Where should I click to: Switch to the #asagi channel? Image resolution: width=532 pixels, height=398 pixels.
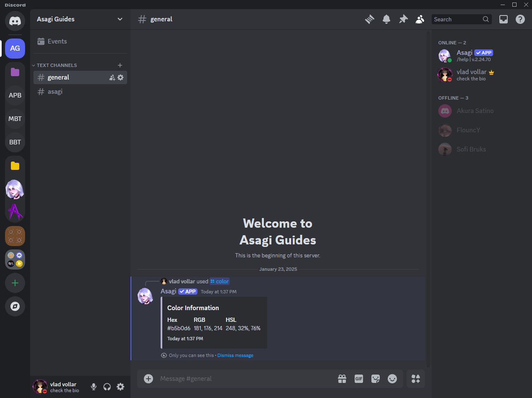pyautogui.click(x=80, y=92)
